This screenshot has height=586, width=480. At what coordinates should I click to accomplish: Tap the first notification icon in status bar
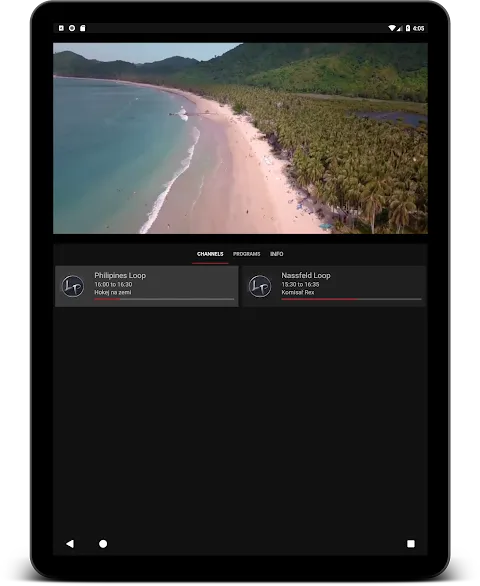coord(61,28)
